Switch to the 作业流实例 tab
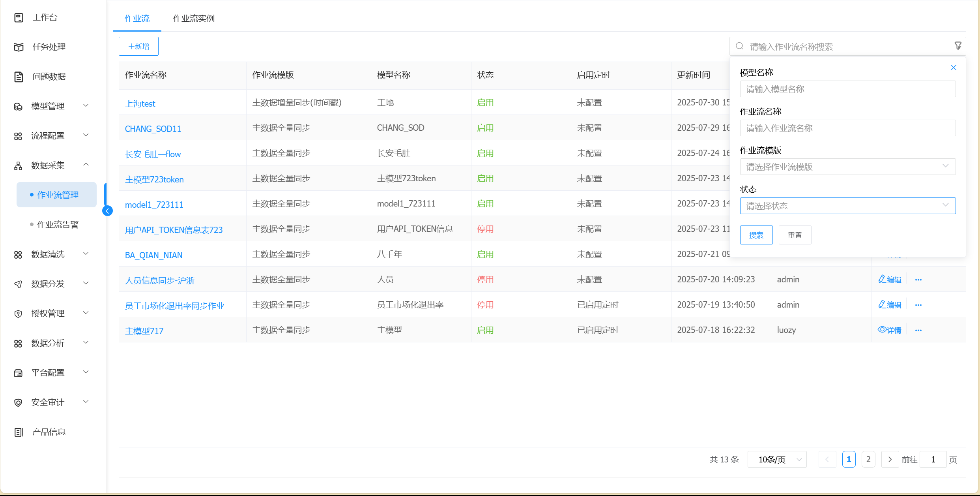Screen dimensions: 980x496 click(194, 19)
